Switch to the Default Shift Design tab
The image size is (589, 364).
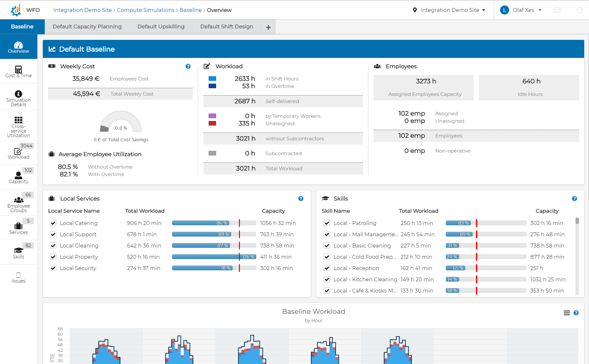pos(226,27)
